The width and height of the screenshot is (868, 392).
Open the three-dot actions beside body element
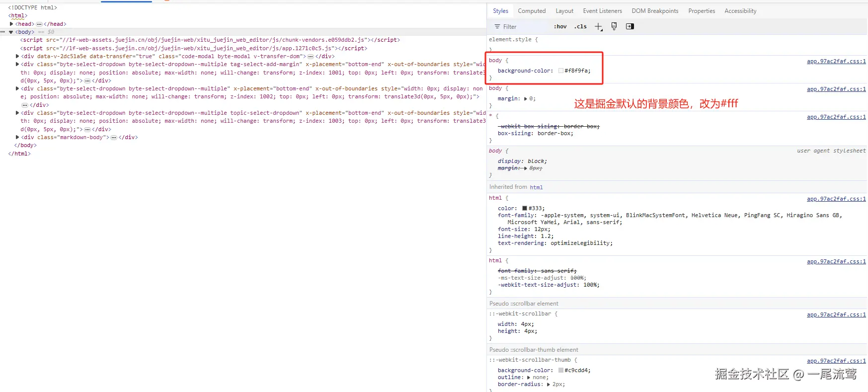point(3,32)
